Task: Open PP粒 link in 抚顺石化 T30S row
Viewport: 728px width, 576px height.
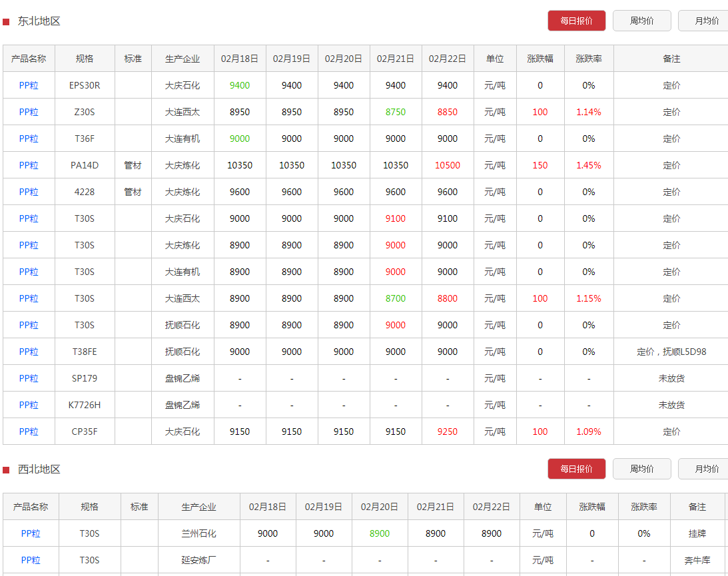Action: pyautogui.click(x=29, y=326)
